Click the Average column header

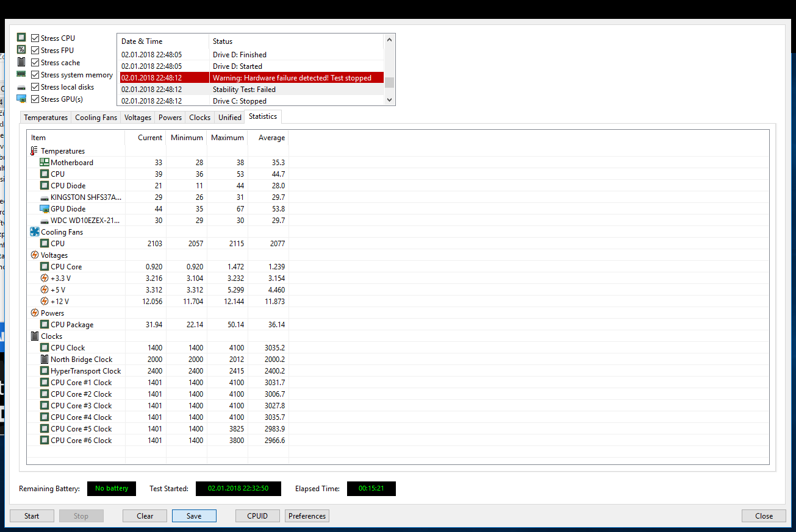coord(268,138)
